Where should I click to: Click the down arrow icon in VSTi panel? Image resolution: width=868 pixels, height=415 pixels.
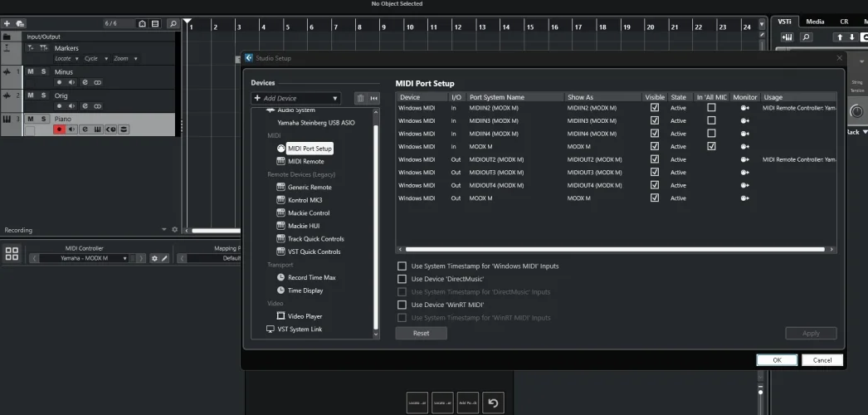(852, 37)
